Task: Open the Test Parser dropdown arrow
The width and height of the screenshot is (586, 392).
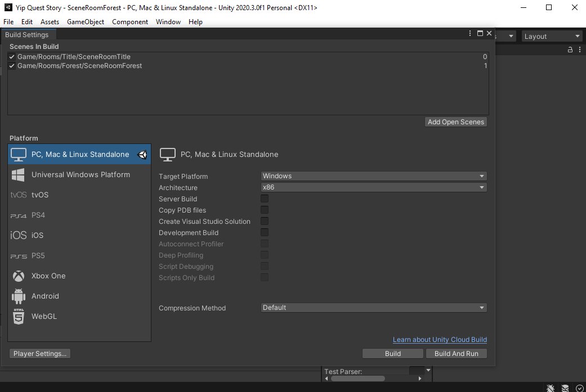Action: pyautogui.click(x=428, y=370)
